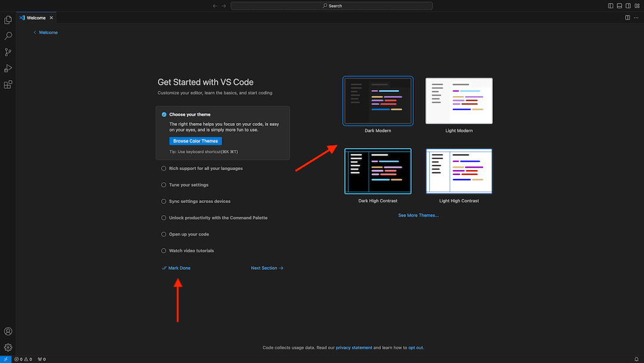The image size is (644, 363).
Task: Select the 'Tune your settings' step
Action: pyautogui.click(x=188, y=185)
